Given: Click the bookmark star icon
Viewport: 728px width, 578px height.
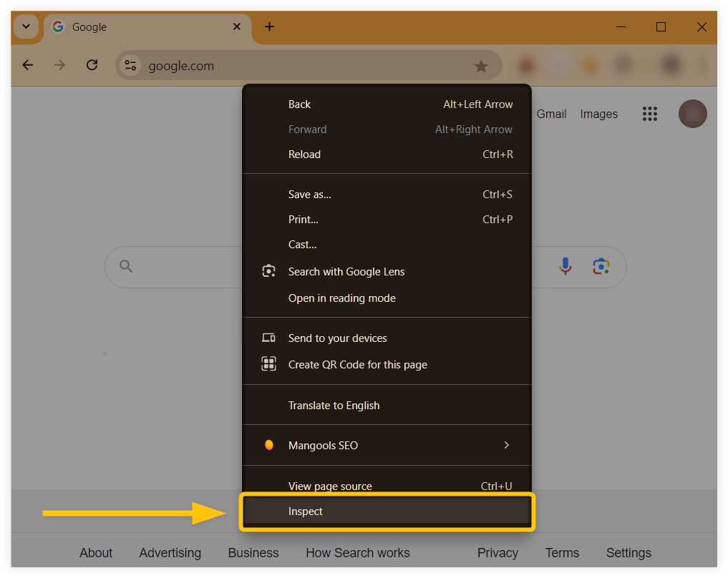Looking at the screenshot, I should (481, 66).
